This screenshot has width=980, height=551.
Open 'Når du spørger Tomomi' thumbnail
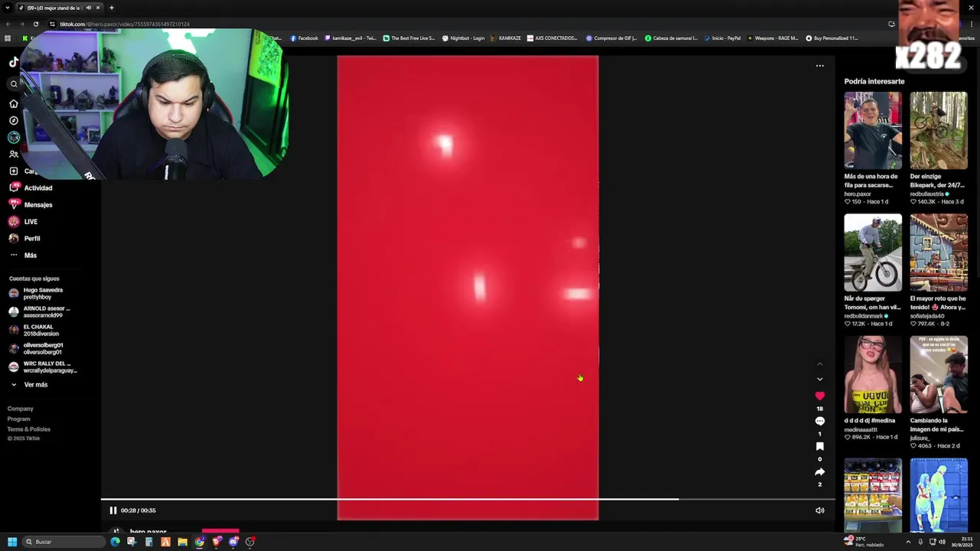tap(873, 253)
